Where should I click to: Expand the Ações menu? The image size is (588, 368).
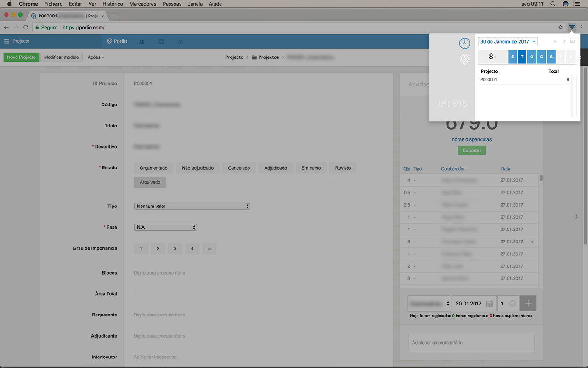pos(96,57)
